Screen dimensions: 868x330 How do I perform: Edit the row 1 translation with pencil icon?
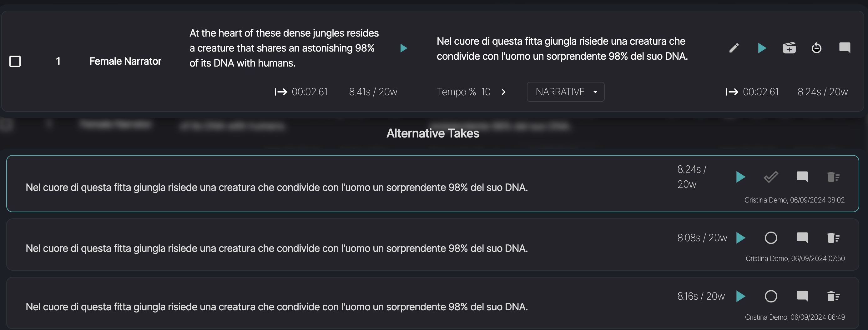click(x=734, y=48)
